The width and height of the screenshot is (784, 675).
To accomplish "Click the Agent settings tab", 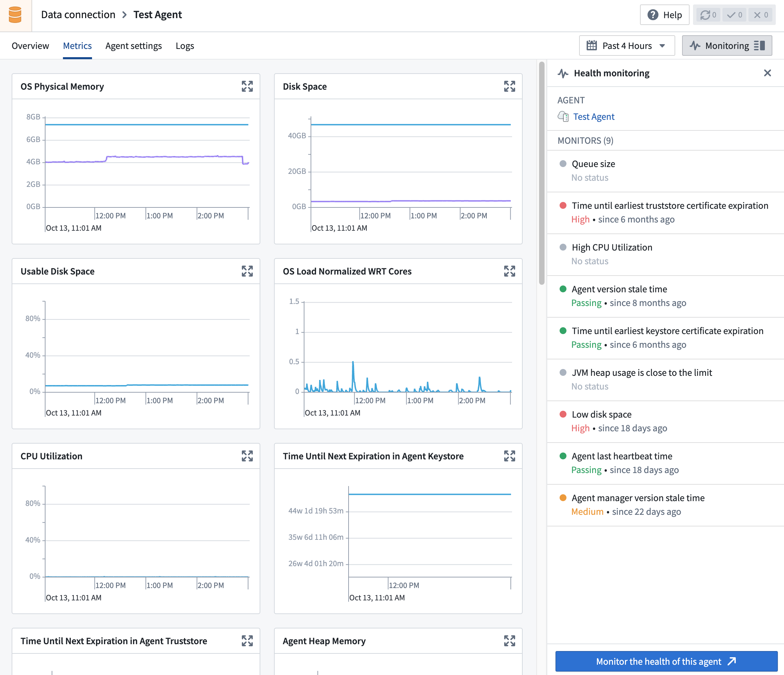I will (x=133, y=46).
